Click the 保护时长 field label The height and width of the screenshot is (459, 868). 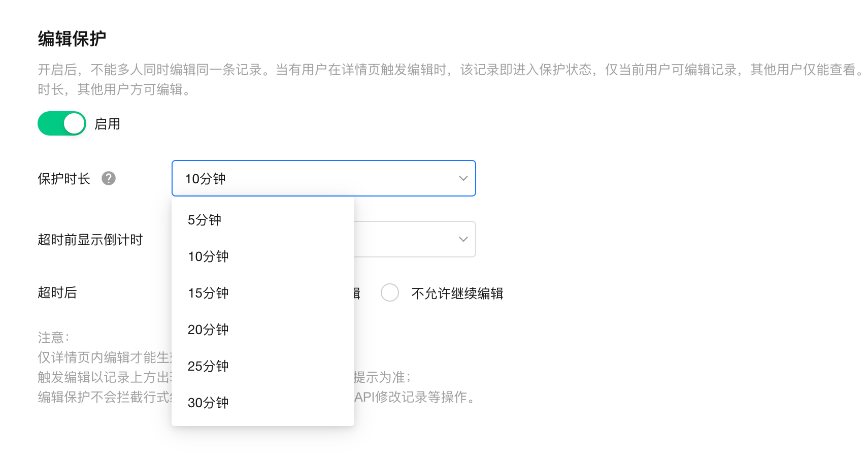pos(64,179)
